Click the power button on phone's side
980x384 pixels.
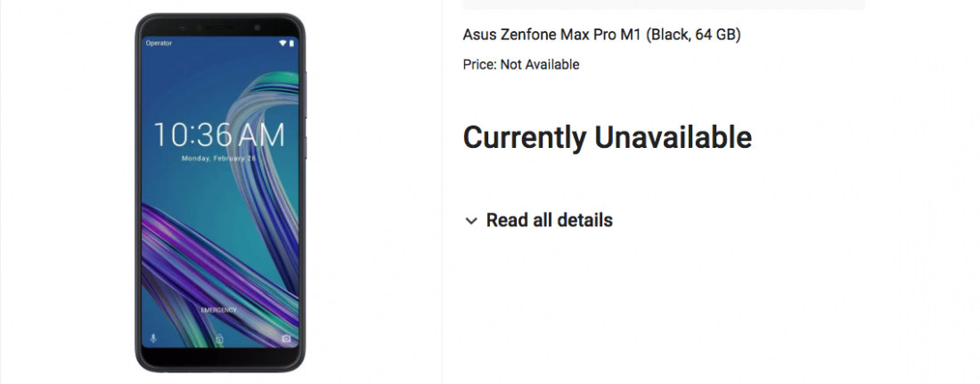pos(306,147)
